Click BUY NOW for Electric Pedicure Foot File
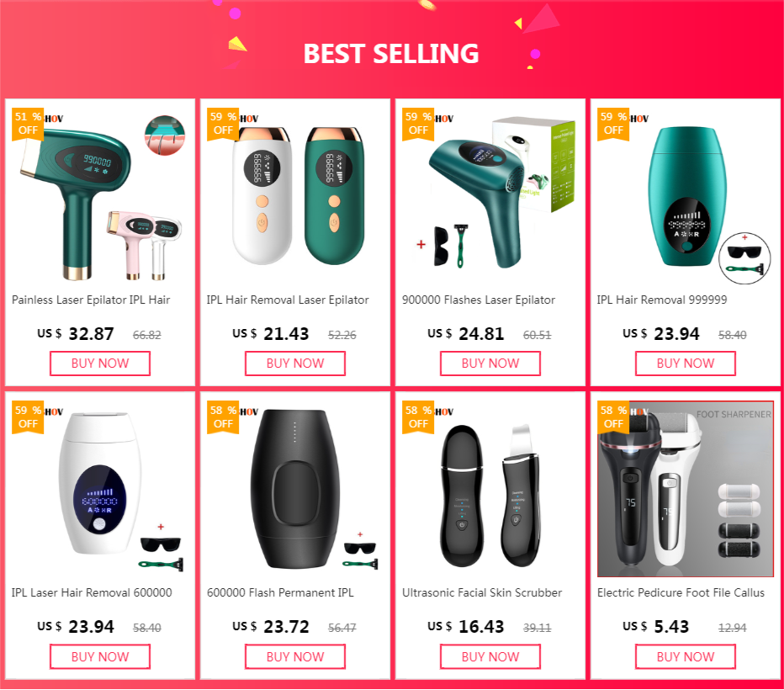784x690 pixels. point(686,656)
